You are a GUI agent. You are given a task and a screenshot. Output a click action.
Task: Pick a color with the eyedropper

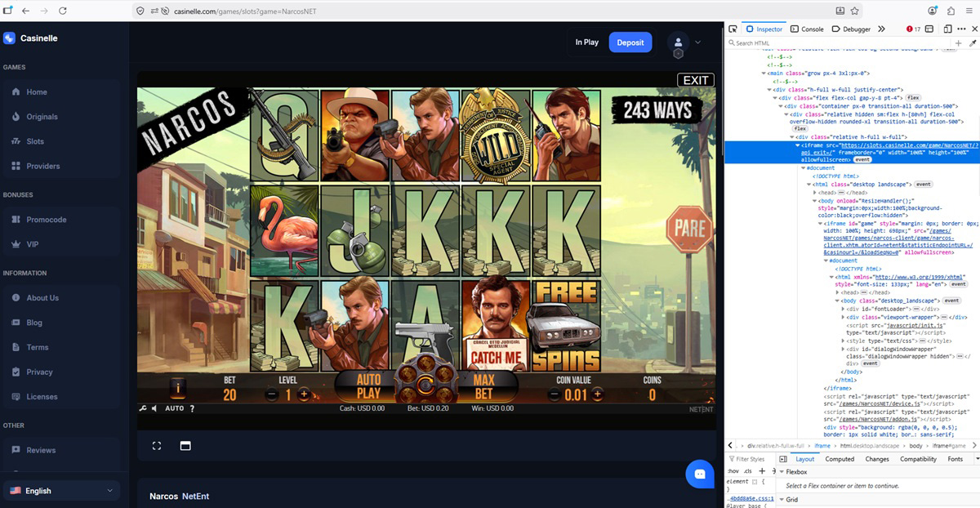click(x=972, y=42)
